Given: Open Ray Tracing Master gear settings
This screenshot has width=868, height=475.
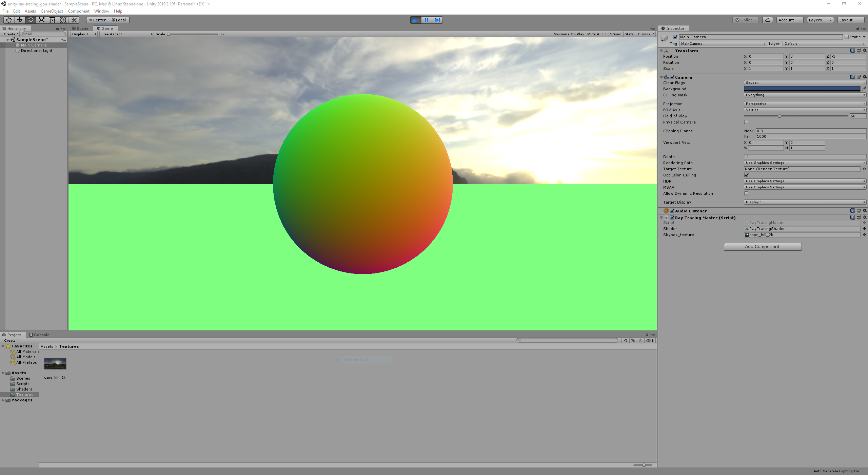Looking at the screenshot, I should [865, 217].
